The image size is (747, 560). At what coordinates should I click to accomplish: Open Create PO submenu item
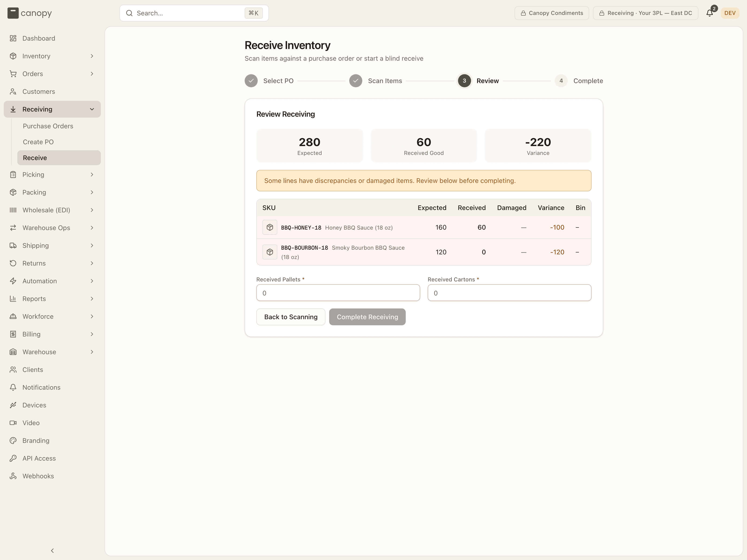click(x=59, y=142)
